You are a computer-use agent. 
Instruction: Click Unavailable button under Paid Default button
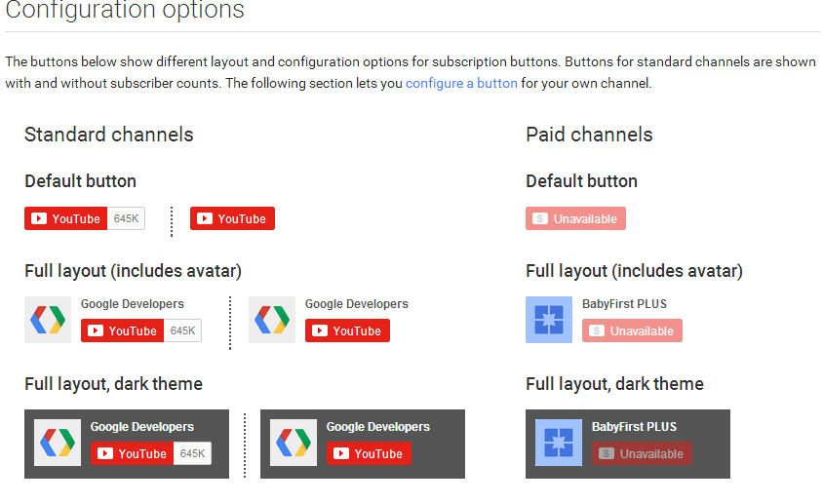[x=575, y=218]
